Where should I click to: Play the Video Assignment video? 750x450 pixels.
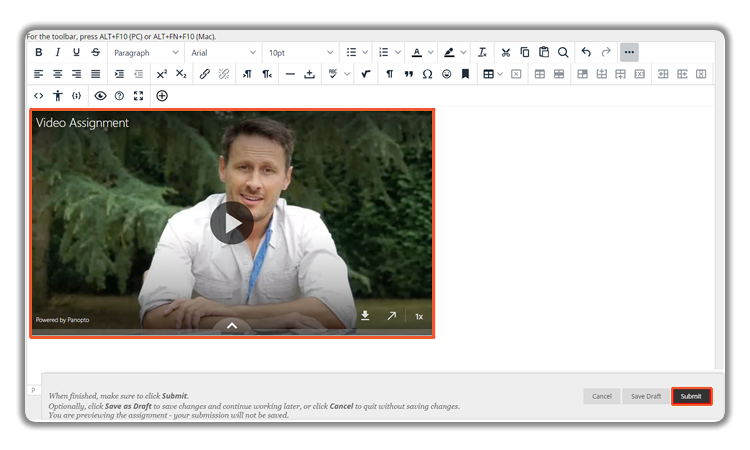[232, 223]
